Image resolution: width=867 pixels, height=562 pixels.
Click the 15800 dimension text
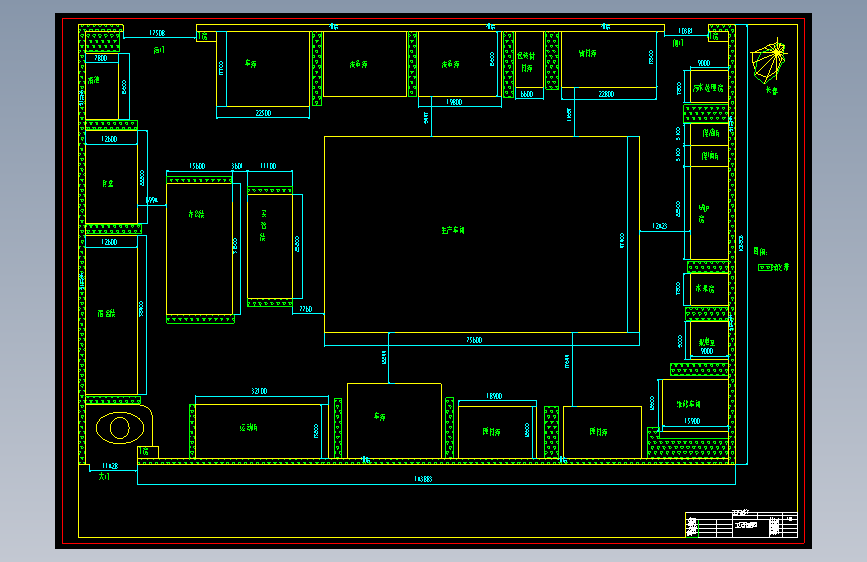click(x=197, y=166)
